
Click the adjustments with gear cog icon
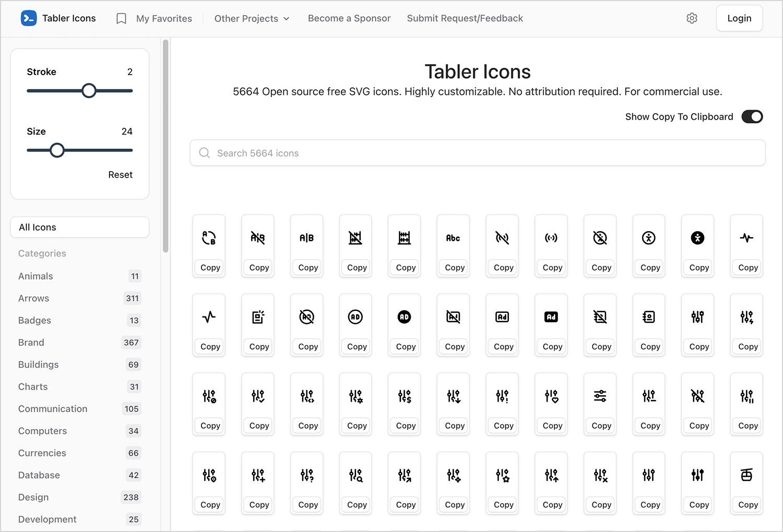[x=355, y=396]
